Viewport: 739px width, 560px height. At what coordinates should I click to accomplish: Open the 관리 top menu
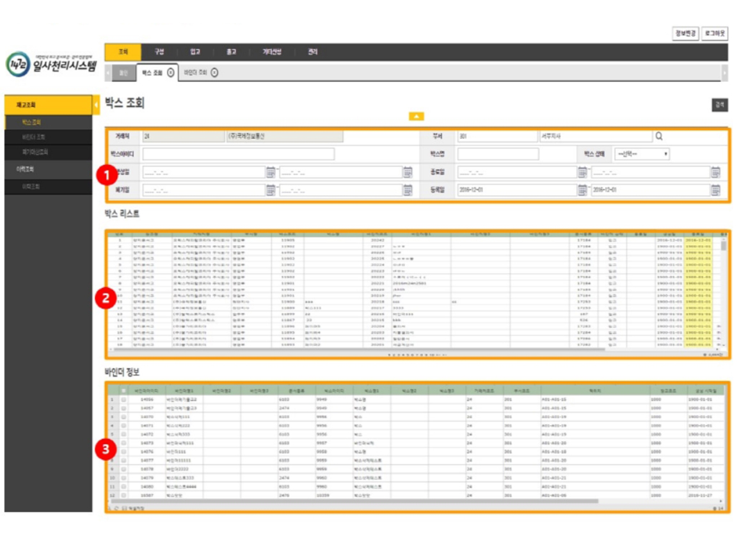(313, 52)
